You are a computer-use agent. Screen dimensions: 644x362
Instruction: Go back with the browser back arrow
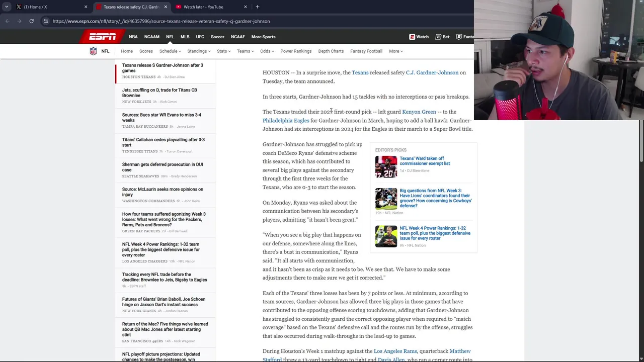[x=7, y=21]
